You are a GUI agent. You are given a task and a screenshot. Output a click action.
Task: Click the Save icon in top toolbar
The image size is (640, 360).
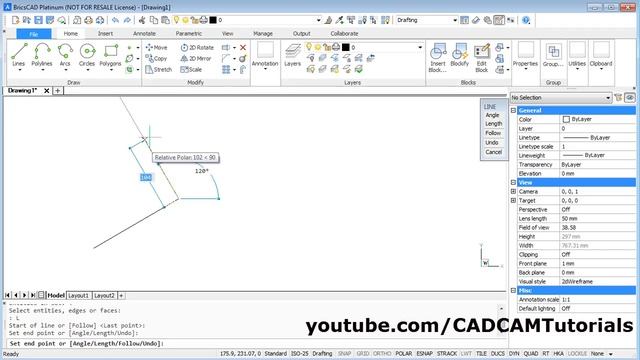(38, 20)
